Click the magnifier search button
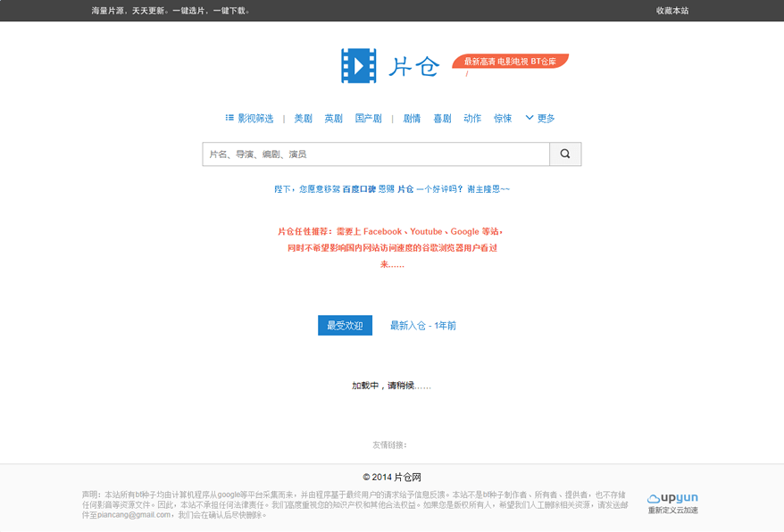Screen dimensions: 784x532 (565, 154)
